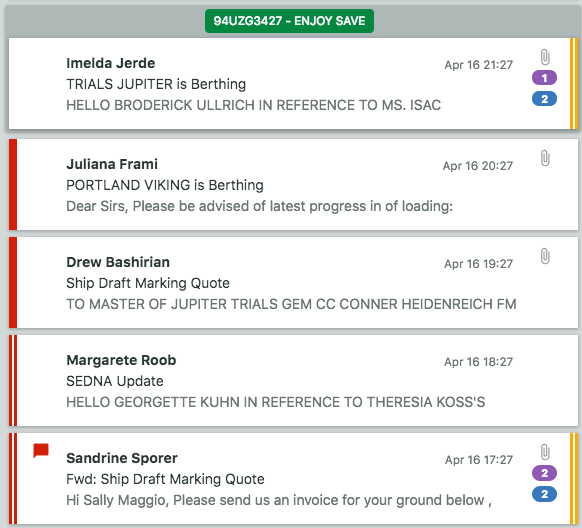Select the Ship Draft Marking Quote email from Drew Bashirian
This screenshot has width=582, height=528.
tap(293, 282)
